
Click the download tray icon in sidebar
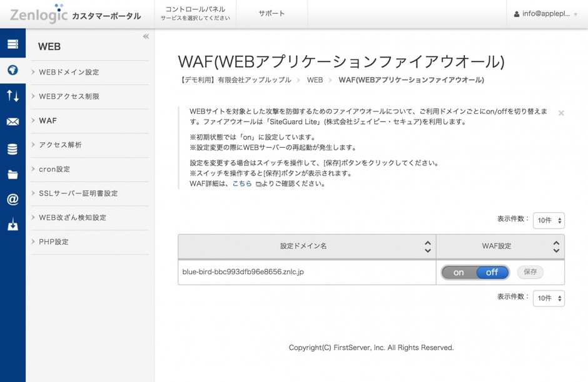coord(13,225)
